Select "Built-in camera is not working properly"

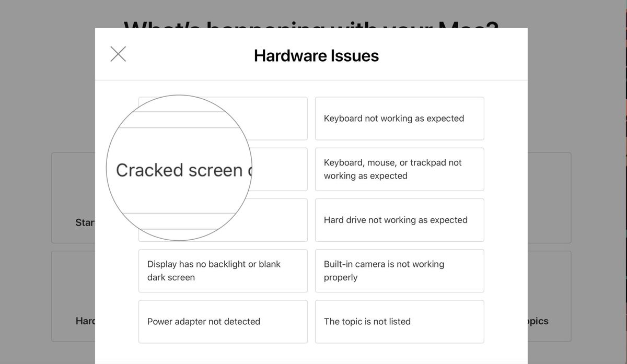(x=400, y=271)
